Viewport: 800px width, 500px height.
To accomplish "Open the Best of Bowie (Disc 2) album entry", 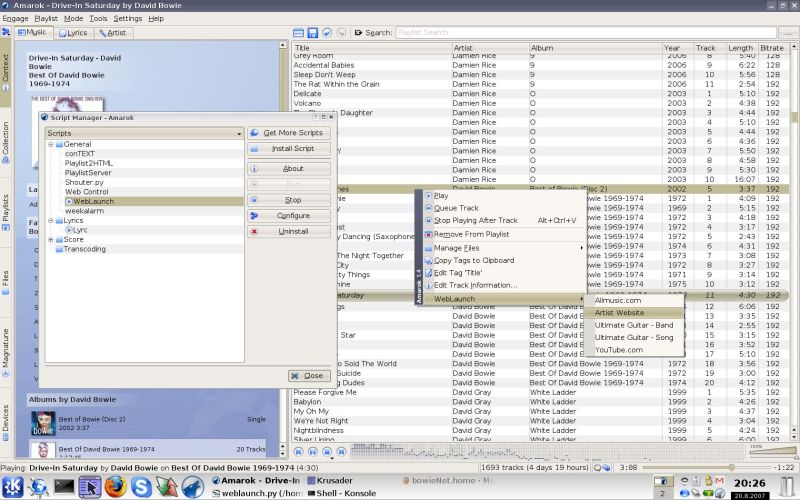I will coord(147,423).
